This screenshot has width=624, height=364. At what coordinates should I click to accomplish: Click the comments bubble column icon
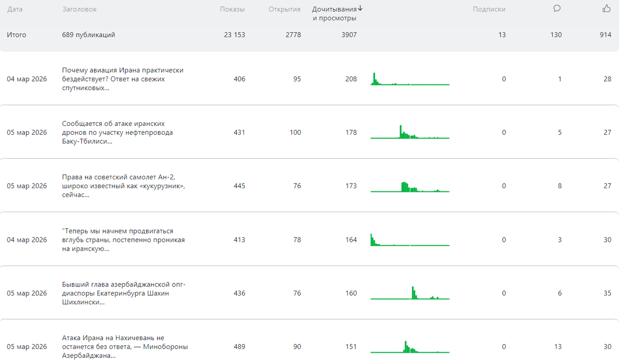click(557, 8)
